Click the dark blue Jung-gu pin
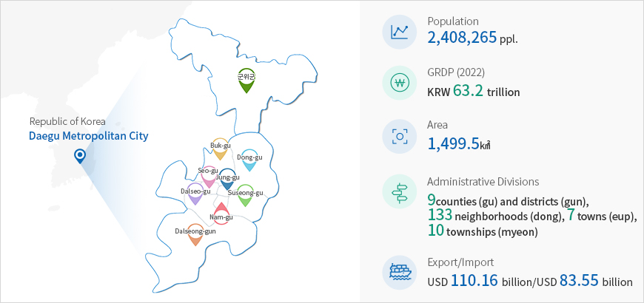The width and height of the screenshot is (644, 303). click(227, 180)
